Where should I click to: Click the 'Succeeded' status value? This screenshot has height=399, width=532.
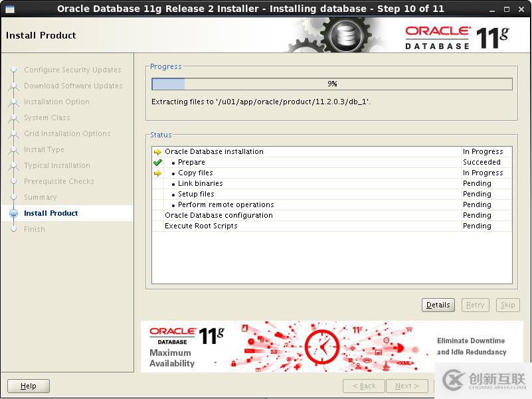tap(482, 163)
